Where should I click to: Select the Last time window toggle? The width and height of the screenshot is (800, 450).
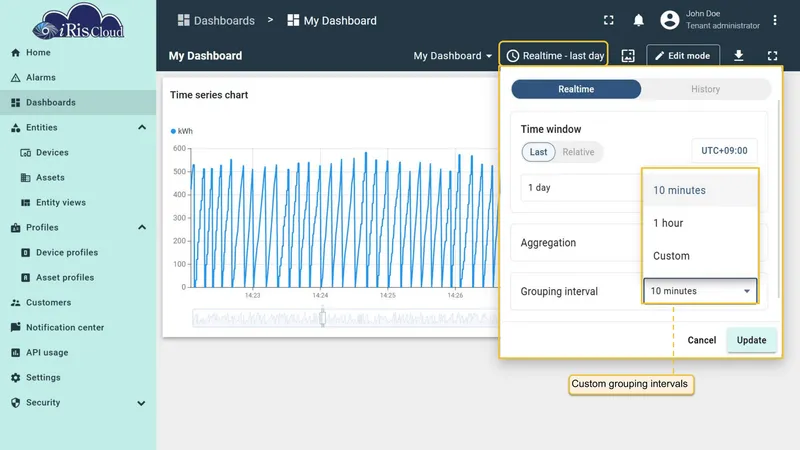[538, 152]
